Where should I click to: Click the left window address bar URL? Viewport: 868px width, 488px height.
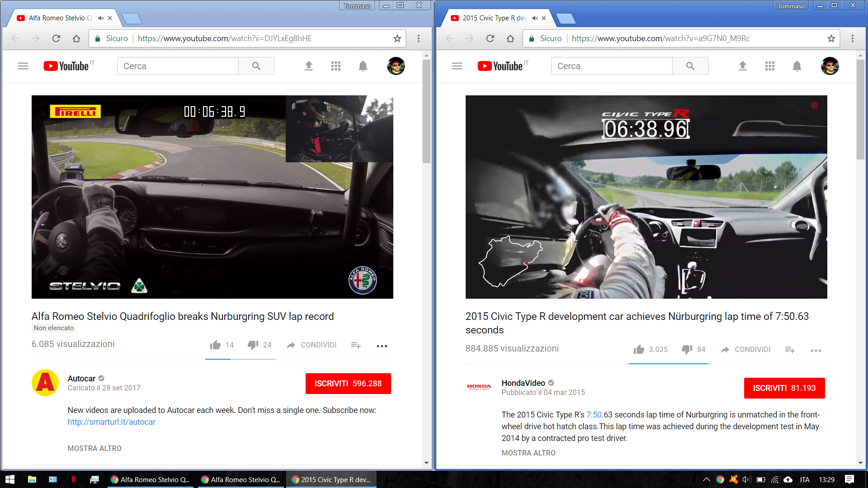pyautogui.click(x=225, y=38)
